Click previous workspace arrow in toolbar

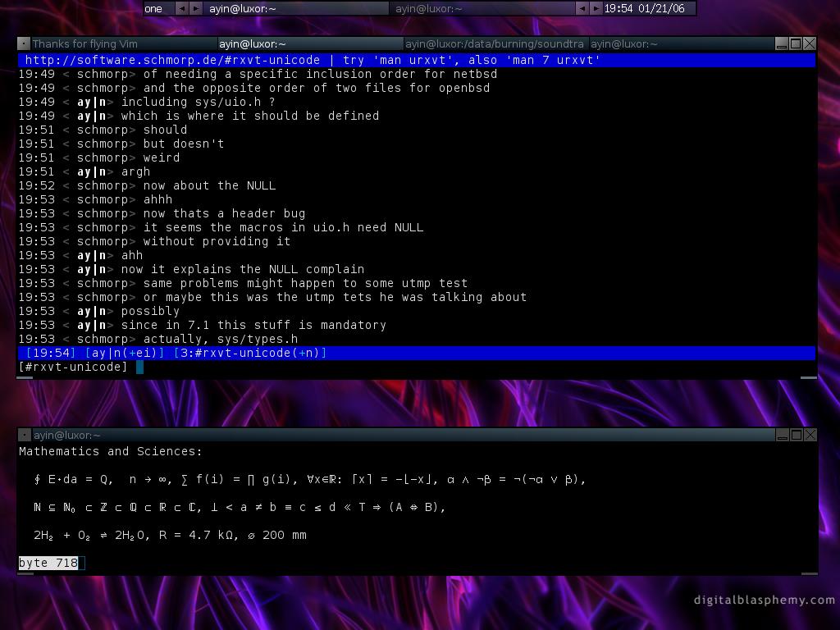coord(182,8)
